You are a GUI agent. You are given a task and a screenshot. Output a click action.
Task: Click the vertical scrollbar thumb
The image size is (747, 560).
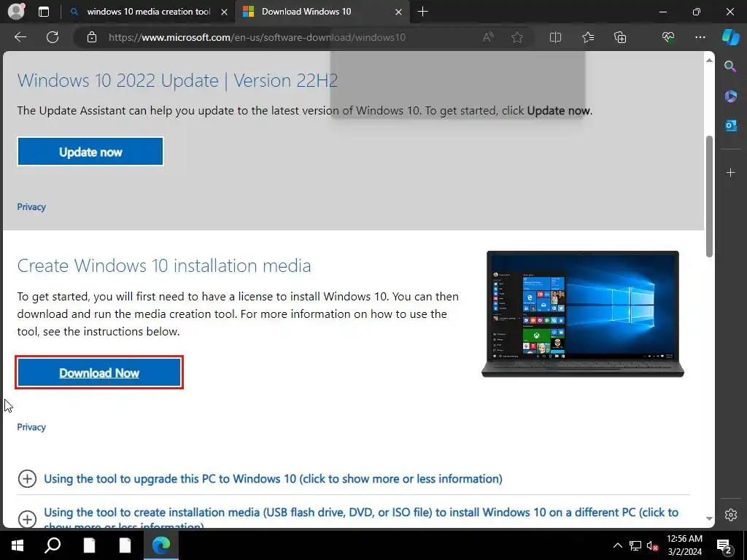tap(709, 196)
